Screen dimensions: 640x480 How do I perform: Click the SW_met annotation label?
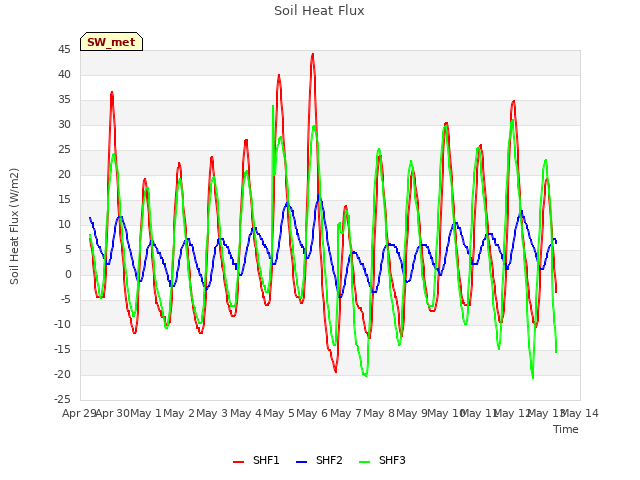(x=111, y=42)
